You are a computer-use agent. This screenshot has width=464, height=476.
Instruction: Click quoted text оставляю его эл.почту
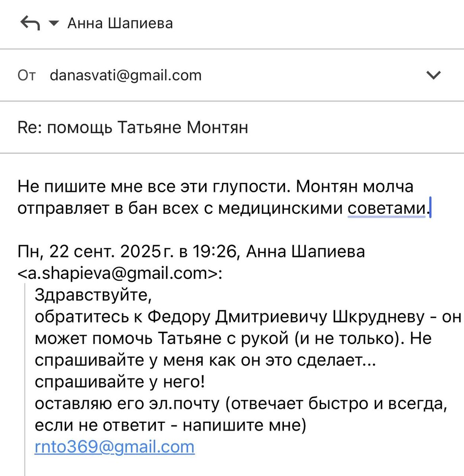[127, 403]
